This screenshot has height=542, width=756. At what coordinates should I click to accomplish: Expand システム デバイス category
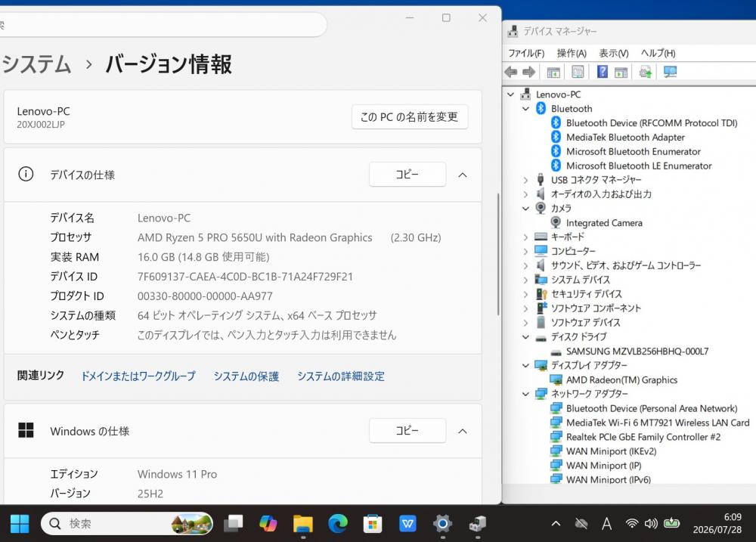coord(525,280)
